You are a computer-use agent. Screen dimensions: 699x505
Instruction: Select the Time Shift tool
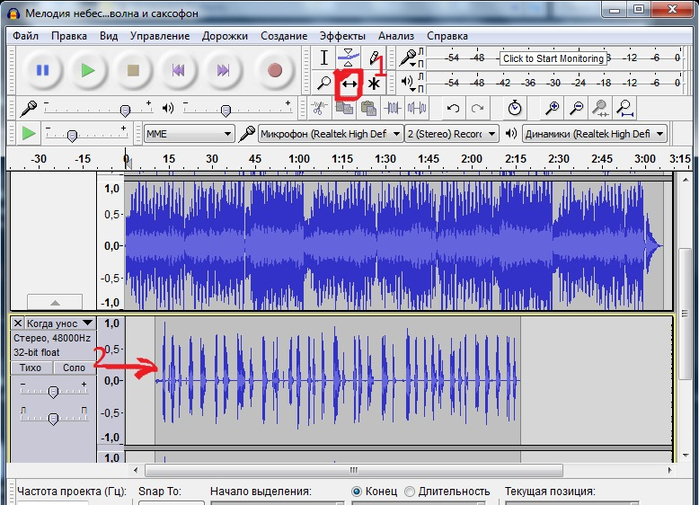pyautogui.click(x=349, y=83)
